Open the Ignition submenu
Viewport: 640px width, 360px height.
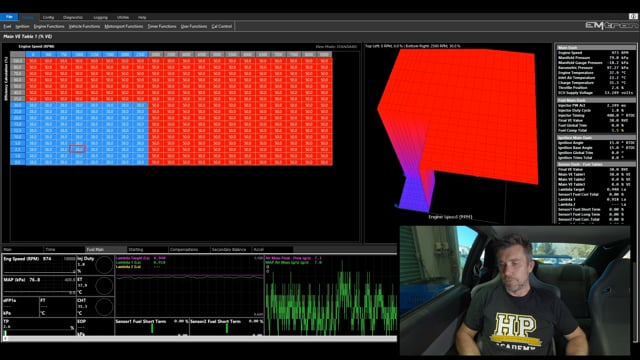point(22,26)
